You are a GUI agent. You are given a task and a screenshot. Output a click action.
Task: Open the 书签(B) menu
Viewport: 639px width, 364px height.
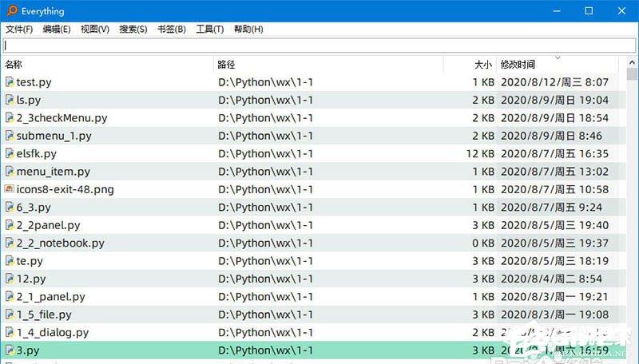tap(172, 30)
